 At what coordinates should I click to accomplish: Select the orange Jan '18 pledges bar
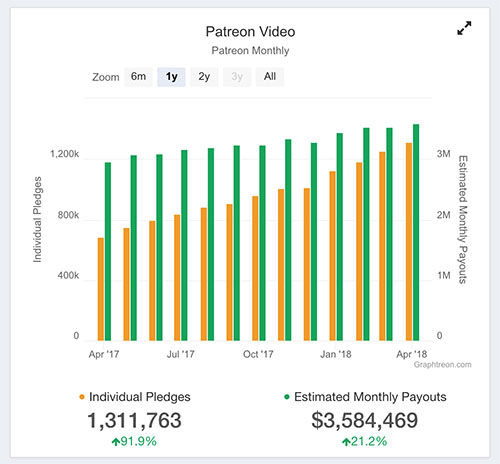pos(333,256)
